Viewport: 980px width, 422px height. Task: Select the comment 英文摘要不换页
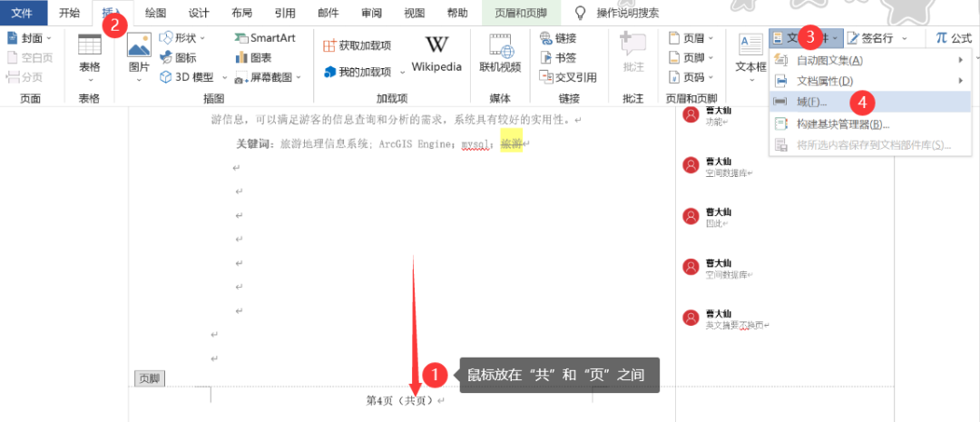click(x=738, y=325)
